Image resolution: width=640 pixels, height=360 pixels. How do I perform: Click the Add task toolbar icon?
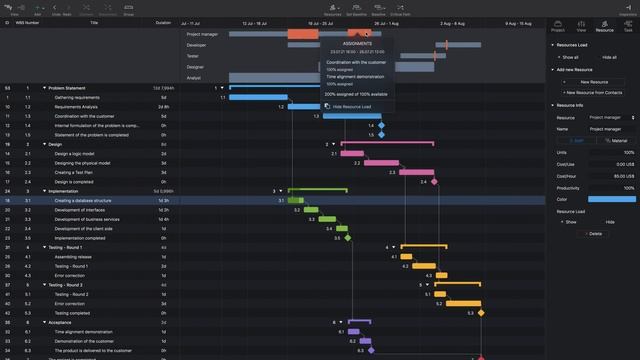click(x=37, y=7)
